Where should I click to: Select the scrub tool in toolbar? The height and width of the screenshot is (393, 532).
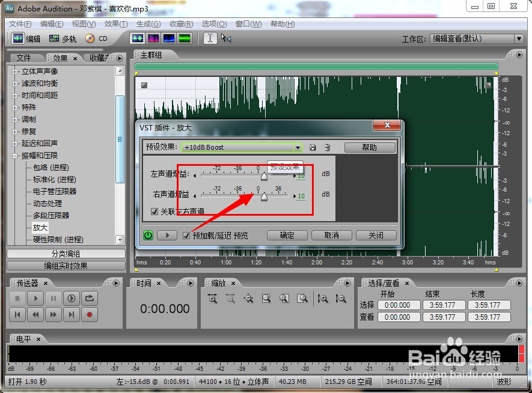click(x=226, y=38)
